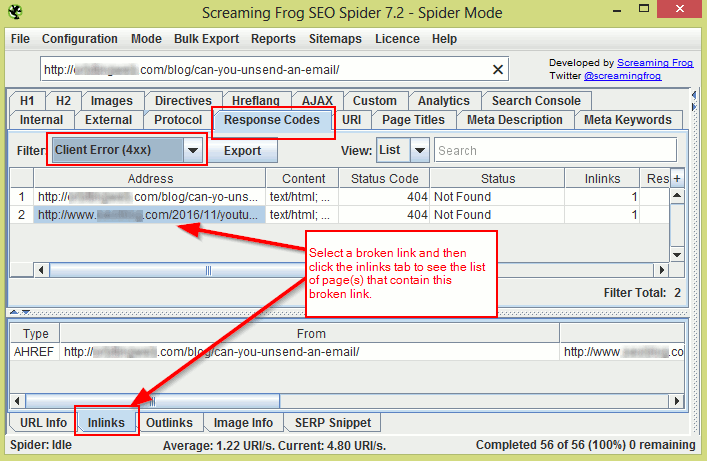
Task: Switch to the URI tab
Action: (351, 120)
